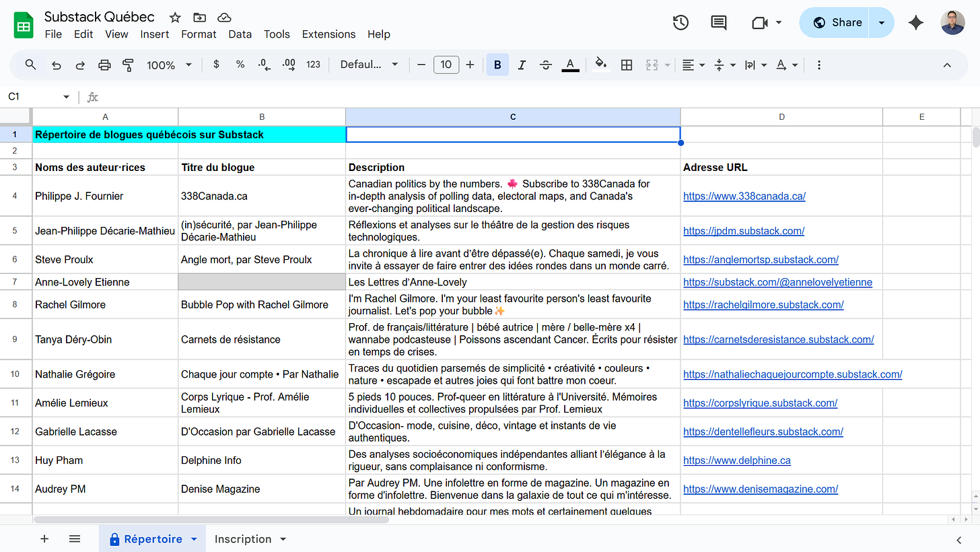Switch to the Inscription sheet tab
Viewport: 980px width, 552px height.
(x=249, y=539)
